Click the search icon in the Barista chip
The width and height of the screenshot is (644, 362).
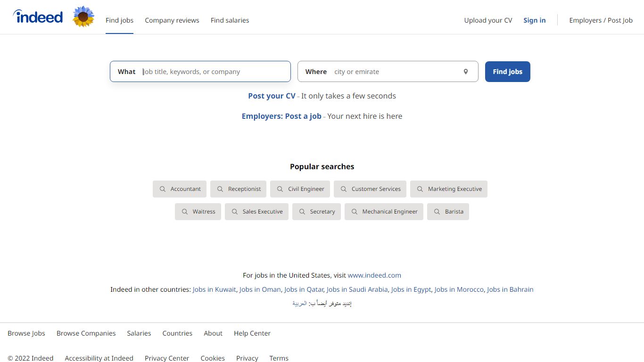(436, 211)
